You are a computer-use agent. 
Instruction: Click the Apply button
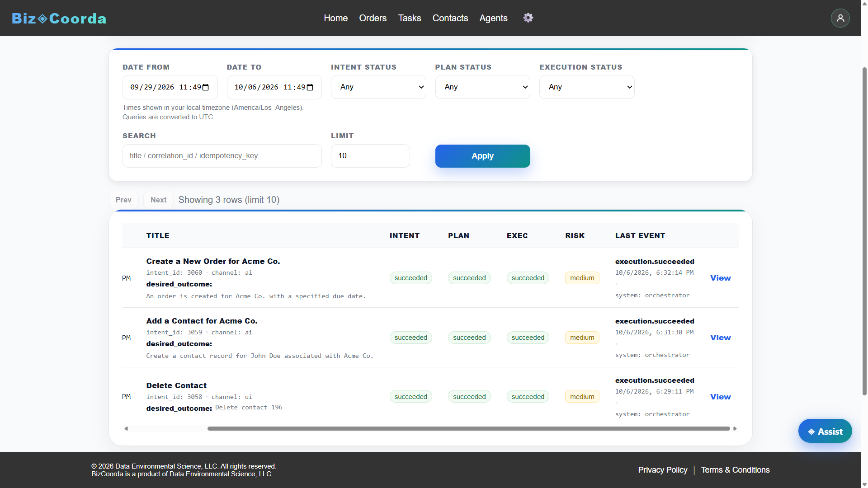[x=482, y=156]
